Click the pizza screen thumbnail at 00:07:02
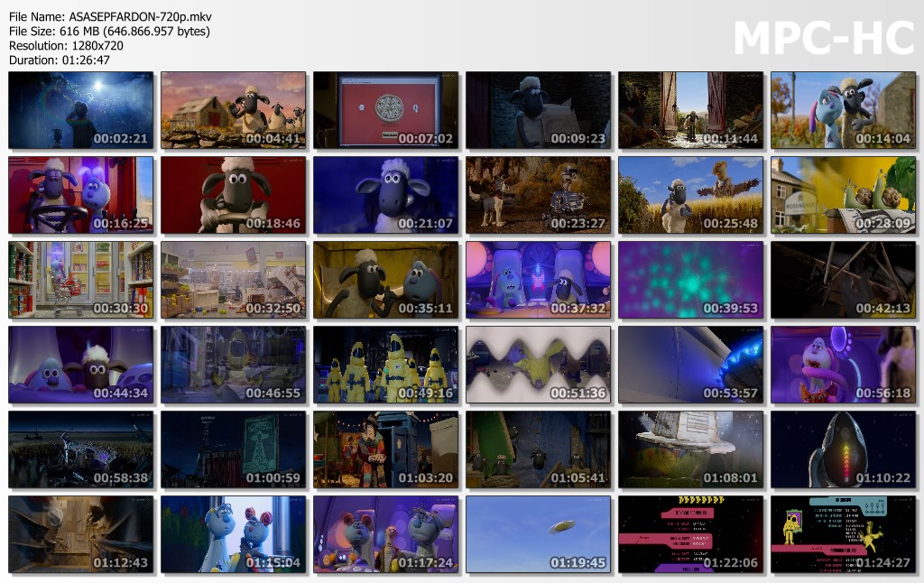The width and height of the screenshot is (924, 583). click(386, 110)
